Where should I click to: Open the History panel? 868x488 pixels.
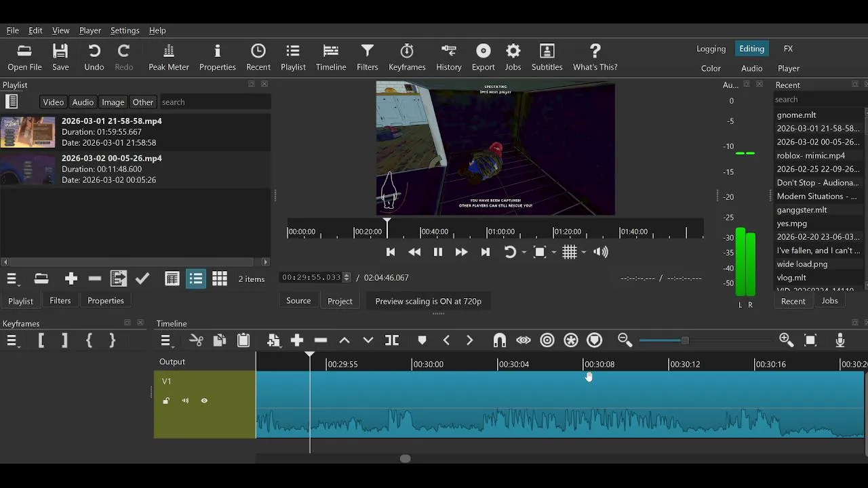point(448,57)
